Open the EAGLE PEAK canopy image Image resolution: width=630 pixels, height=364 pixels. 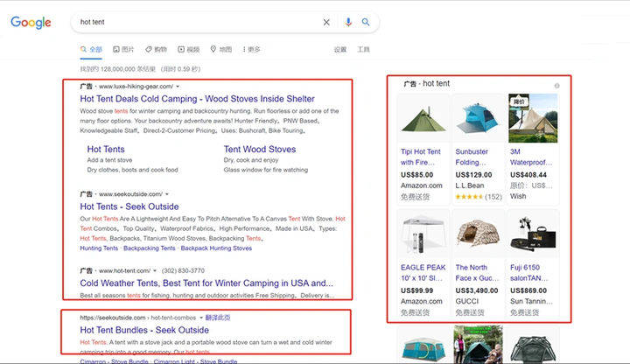pos(423,234)
